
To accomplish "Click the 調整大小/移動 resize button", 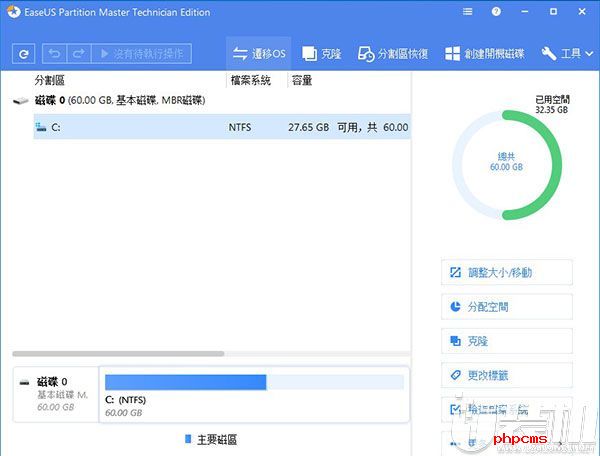I will pos(507,272).
